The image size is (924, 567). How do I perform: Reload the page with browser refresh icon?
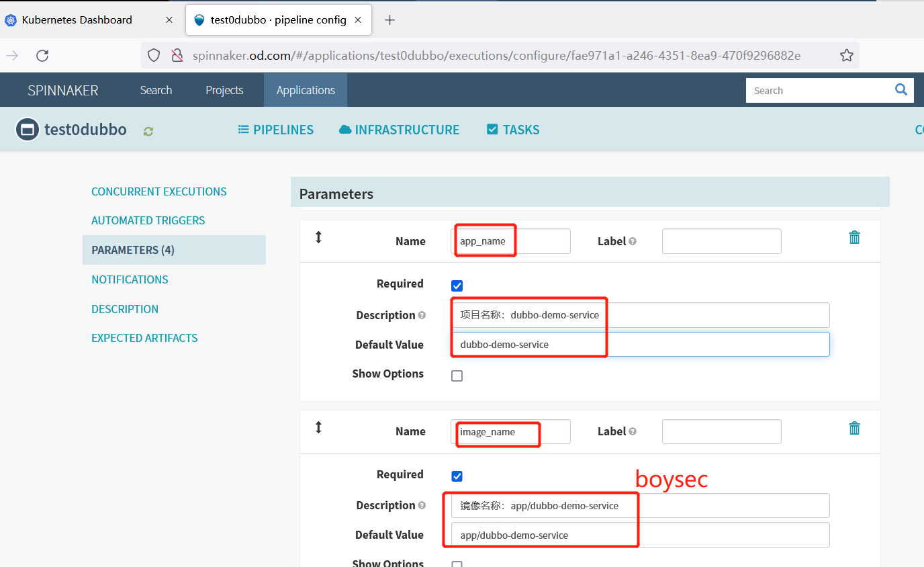pyautogui.click(x=42, y=56)
